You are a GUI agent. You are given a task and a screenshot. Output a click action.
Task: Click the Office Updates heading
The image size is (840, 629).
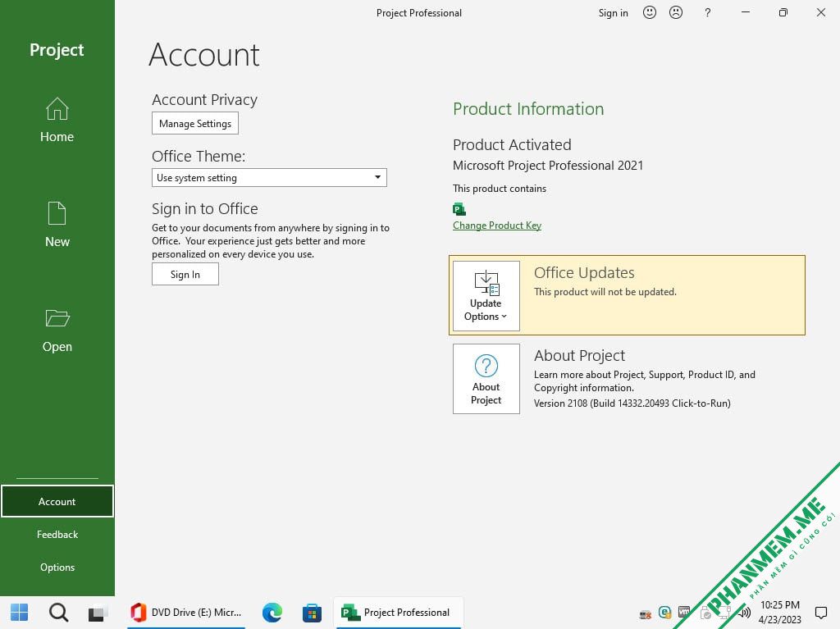pos(584,273)
